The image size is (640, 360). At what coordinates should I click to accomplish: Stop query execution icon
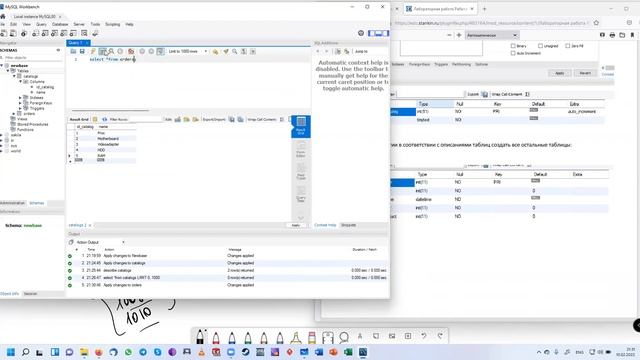pyautogui.click(x=120, y=51)
